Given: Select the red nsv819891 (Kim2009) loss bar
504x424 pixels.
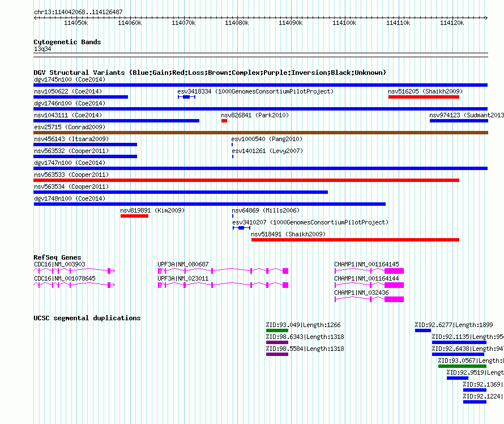Looking at the screenshot, I should click(x=134, y=216).
